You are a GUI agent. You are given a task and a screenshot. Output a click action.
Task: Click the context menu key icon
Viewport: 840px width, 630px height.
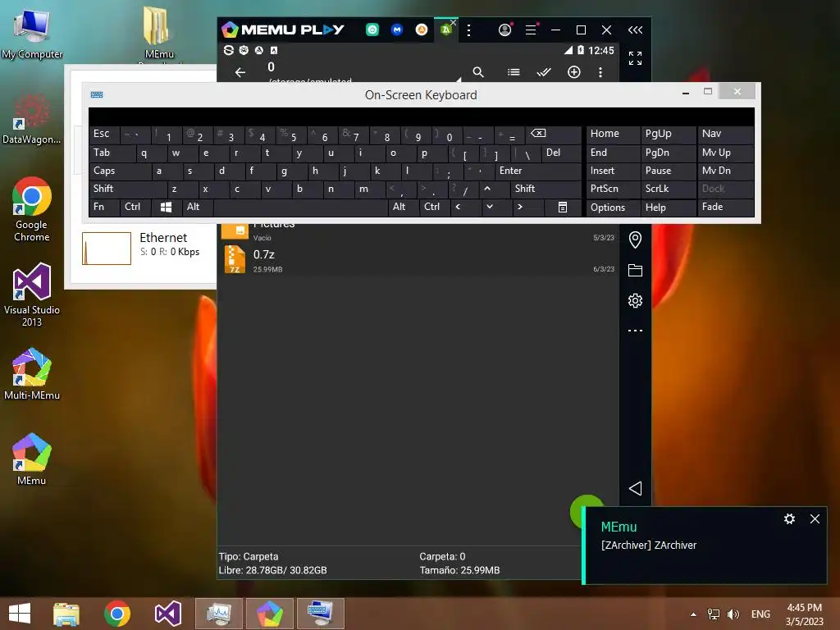click(x=563, y=207)
